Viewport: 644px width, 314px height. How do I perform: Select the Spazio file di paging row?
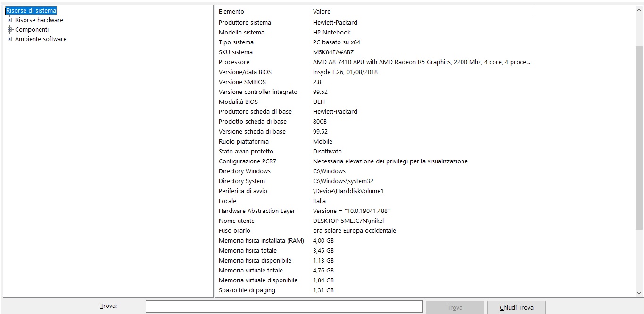coord(375,290)
